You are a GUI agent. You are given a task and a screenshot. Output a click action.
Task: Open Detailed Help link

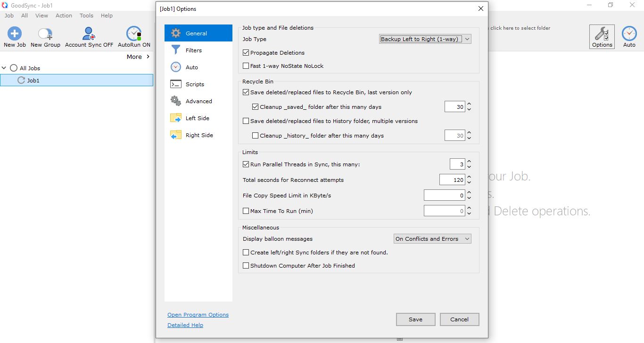click(185, 325)
